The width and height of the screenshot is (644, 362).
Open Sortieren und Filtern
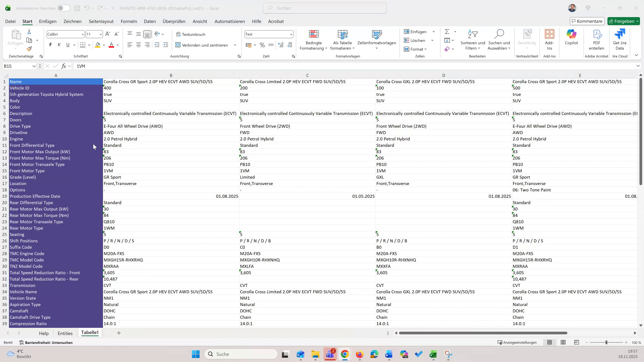click(472, 40)
